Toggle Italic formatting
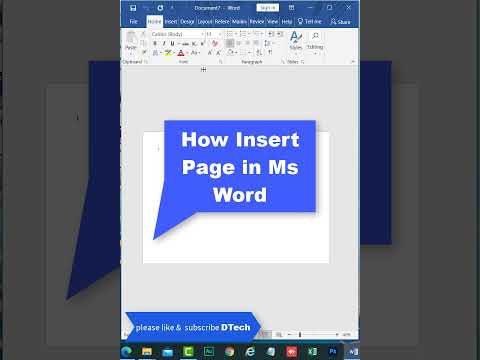This screenshot has height=360, width=480. click(164, 43)
